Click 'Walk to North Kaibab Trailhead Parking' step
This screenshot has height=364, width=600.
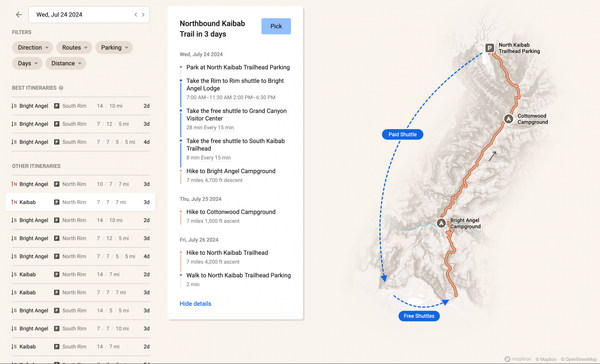(238, 275)
